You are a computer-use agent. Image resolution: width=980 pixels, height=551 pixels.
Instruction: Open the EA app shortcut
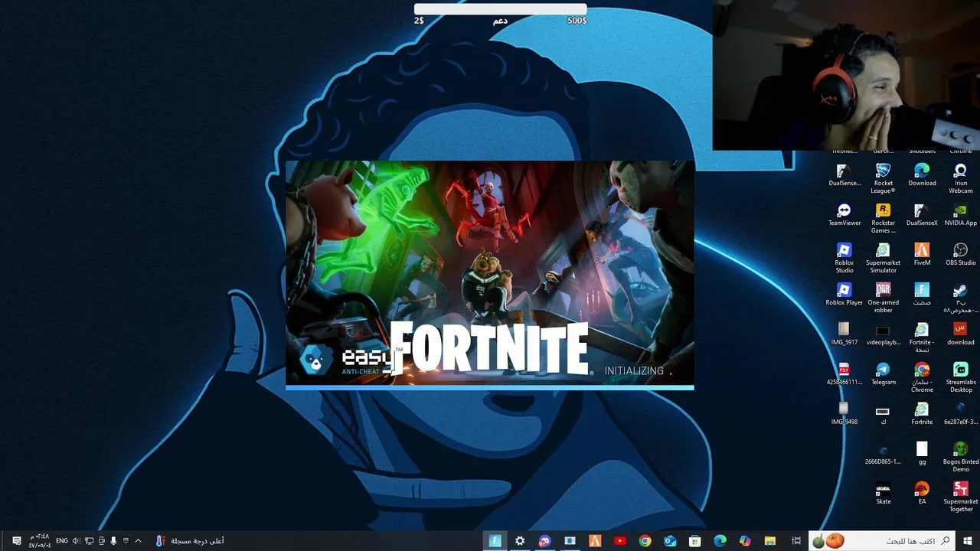922,494
